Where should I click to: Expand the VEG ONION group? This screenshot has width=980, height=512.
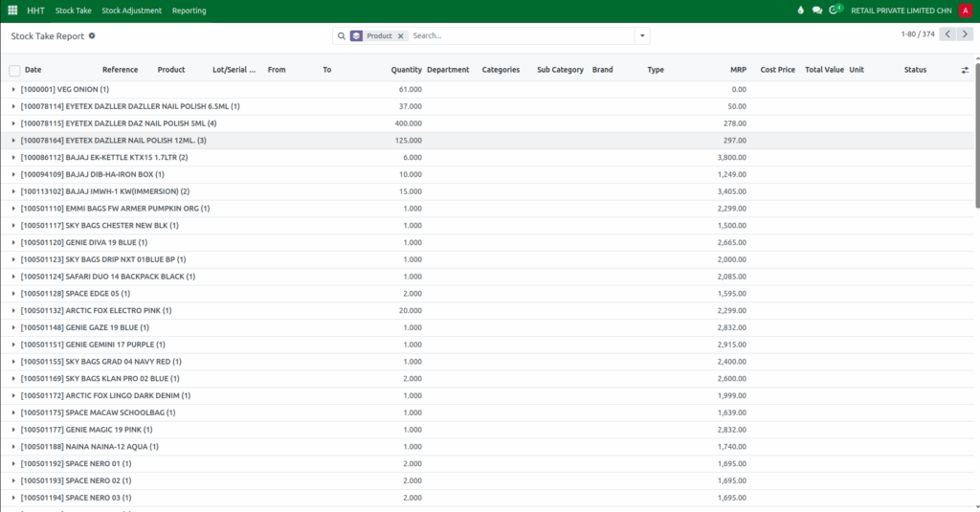tap(13, 89)
